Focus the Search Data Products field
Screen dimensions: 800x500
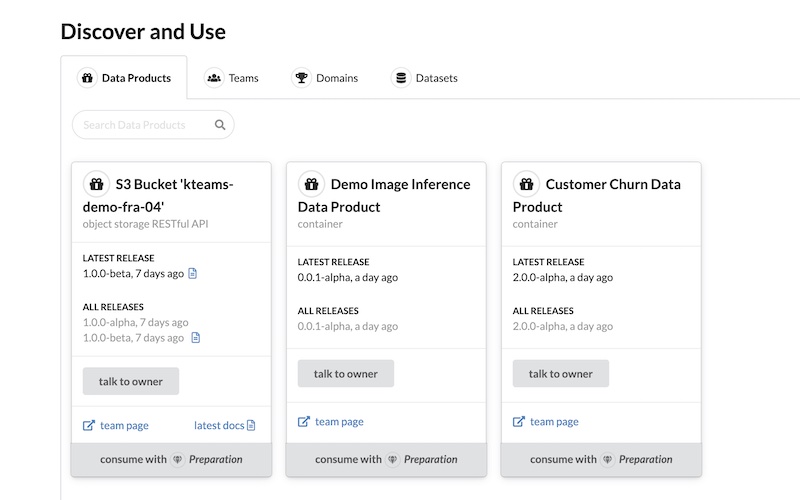click(153, 125)
